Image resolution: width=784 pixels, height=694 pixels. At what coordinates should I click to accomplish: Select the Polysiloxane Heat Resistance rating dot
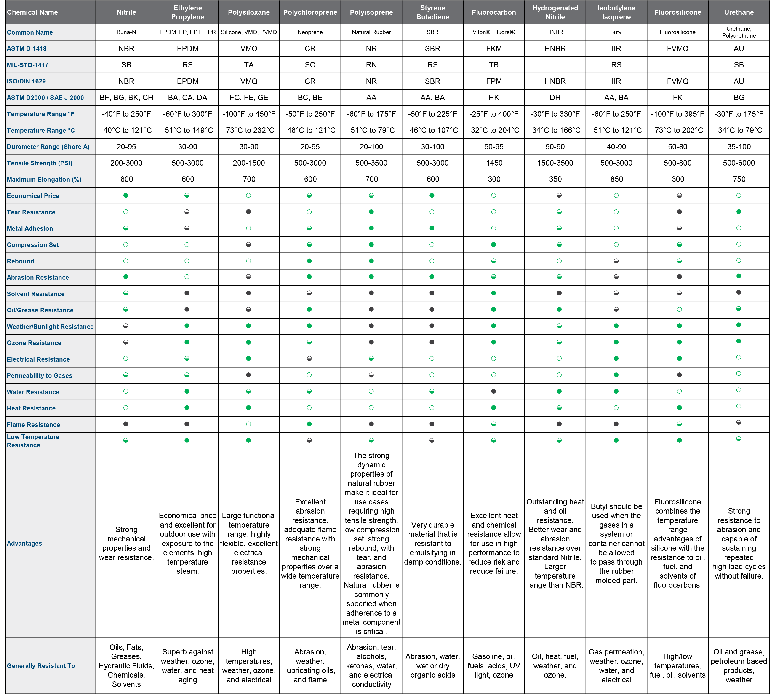click(248, 408)
